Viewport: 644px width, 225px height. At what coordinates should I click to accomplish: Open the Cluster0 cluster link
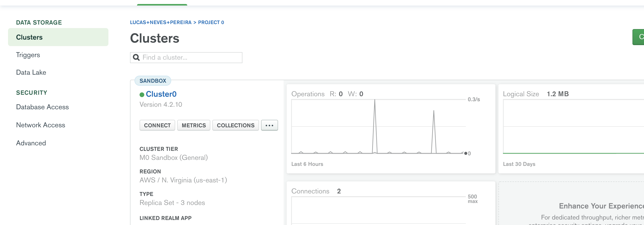point(161,94)
